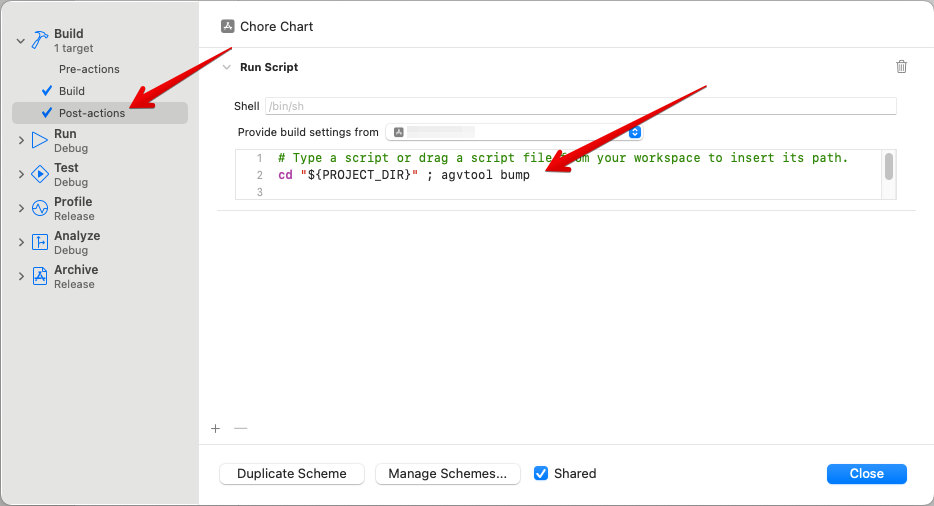
Task: Remove selected action with minus icon
Action: click(x=241, y=429)
